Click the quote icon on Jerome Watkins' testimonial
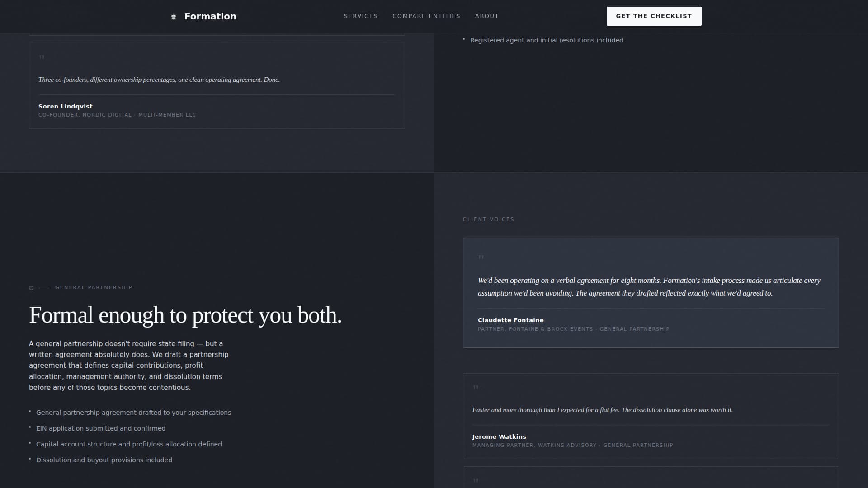 [475, 387]
